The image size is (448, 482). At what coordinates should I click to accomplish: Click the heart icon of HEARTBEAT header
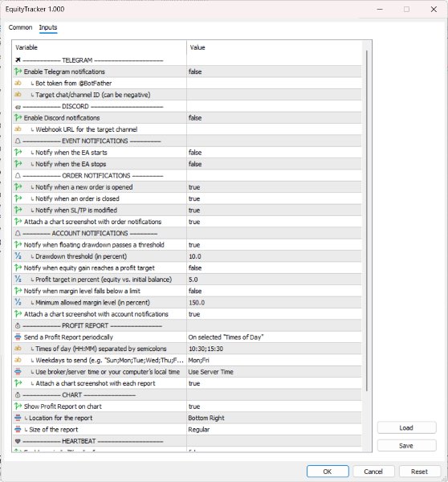coord(18,441)
